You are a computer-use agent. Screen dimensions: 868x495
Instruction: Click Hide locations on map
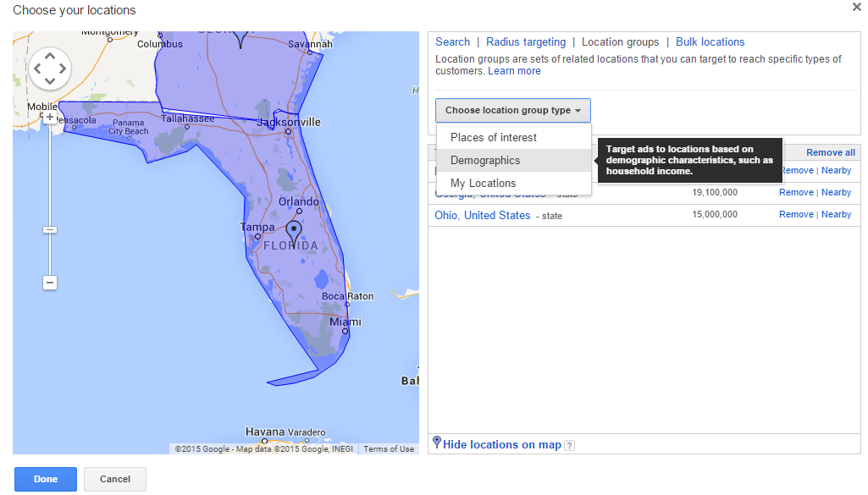click(x=502, y=445)
